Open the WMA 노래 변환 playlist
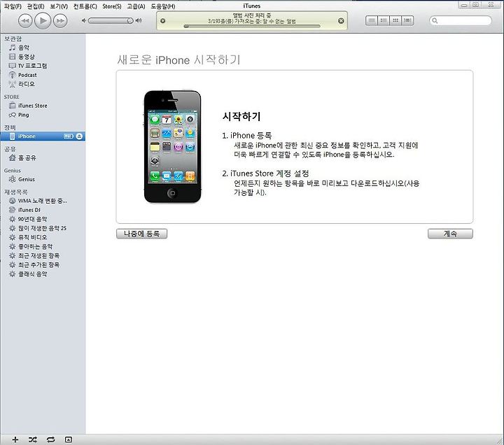Image resolution: width=504 pixels, height=445 pixels. [x=42, y=201]
